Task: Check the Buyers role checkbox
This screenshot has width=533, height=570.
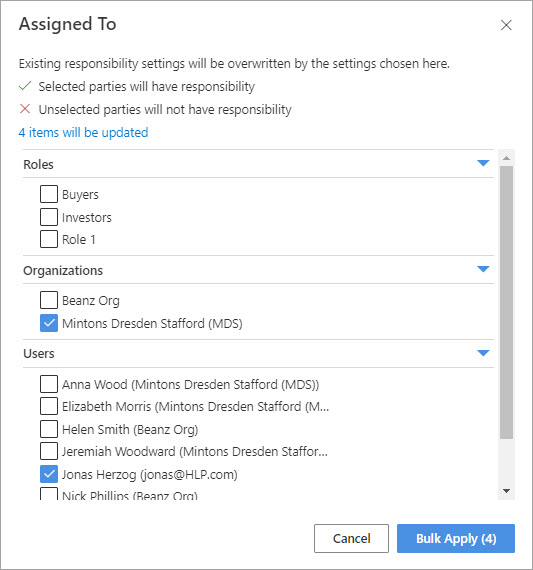Action: [x=49, y=194]
